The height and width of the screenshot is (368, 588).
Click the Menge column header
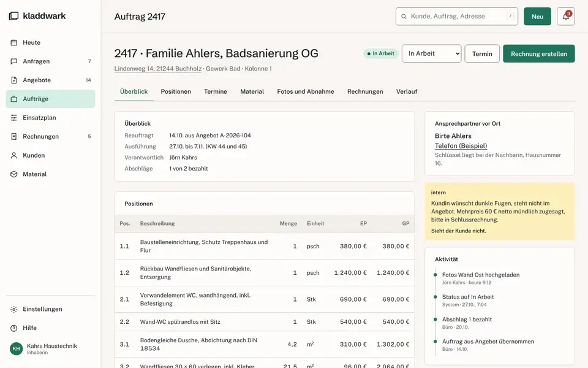pyautogui.click(x=288, y=223)
